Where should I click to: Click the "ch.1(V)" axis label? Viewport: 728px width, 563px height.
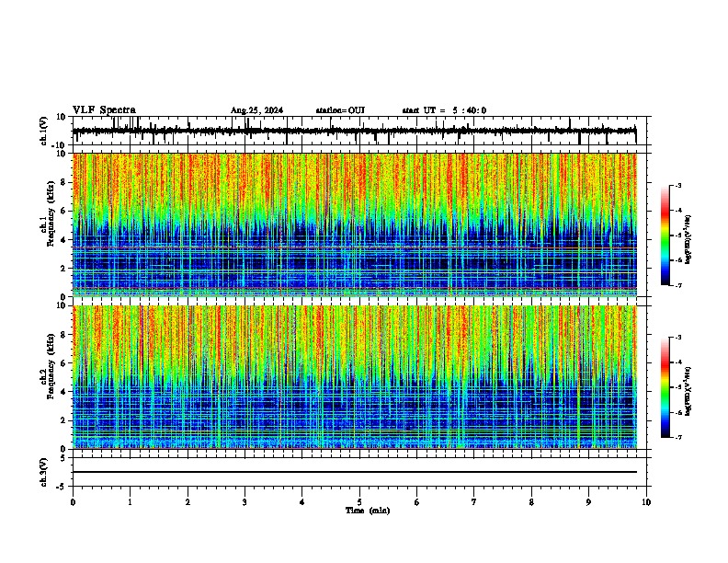[x=44, y=131]
